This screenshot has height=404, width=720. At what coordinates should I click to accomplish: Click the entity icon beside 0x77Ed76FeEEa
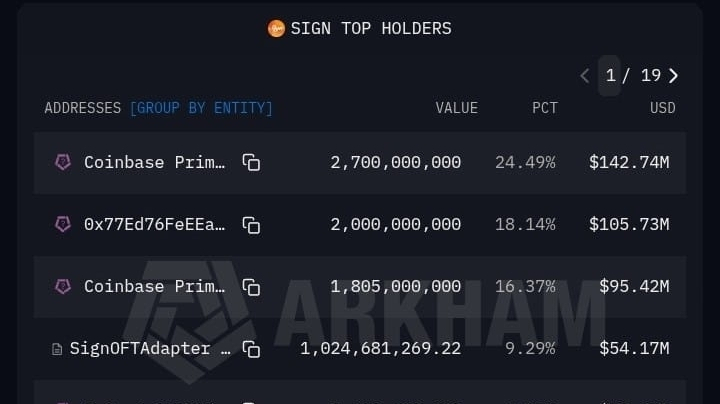tap(63, 224)
